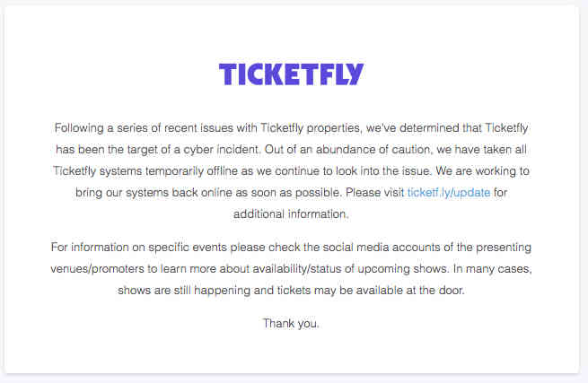Click the phrase "available at the door"
Image resolution: width=588 pixels, height=383 pixels.
point(405,290)
